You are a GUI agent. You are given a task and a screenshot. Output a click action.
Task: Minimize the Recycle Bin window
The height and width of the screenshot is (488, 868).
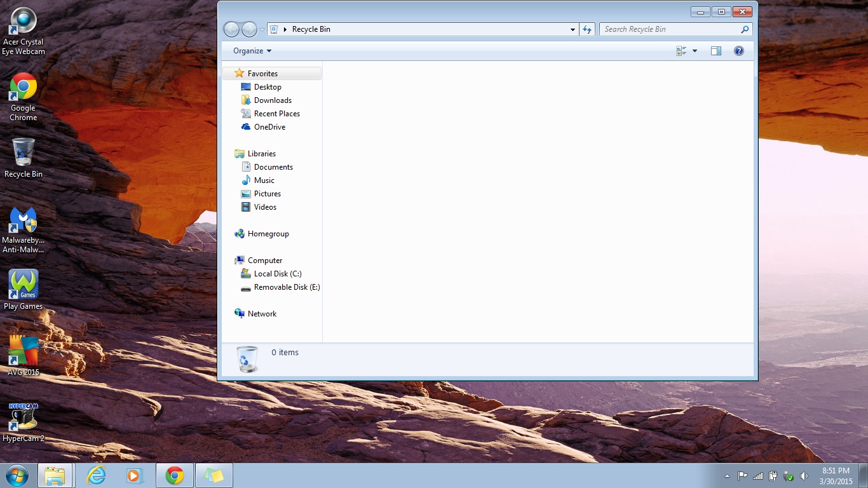tap(701, 11)
